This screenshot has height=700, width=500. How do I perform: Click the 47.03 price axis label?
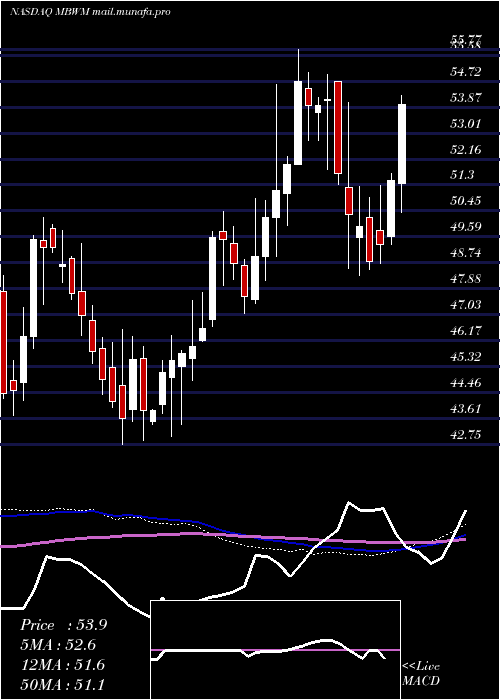tap(466, 305)
